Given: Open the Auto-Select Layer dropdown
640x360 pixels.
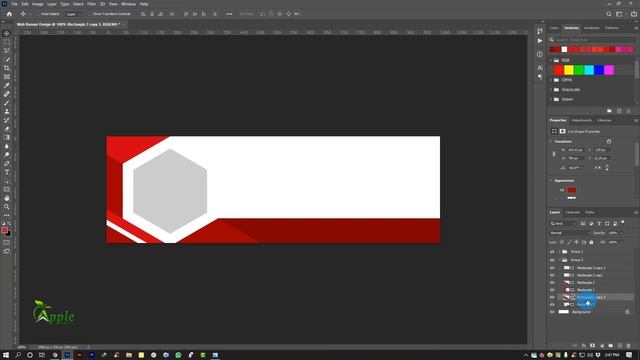Looking at the screenshot, I should [x=73, y=14].
